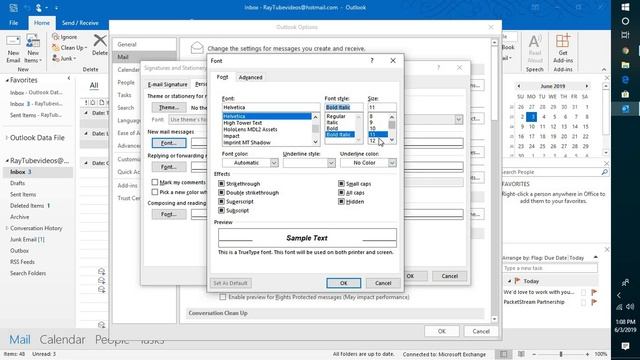Click the Theme... button
Screen dimensions: 640x360
tap(169, 107)
